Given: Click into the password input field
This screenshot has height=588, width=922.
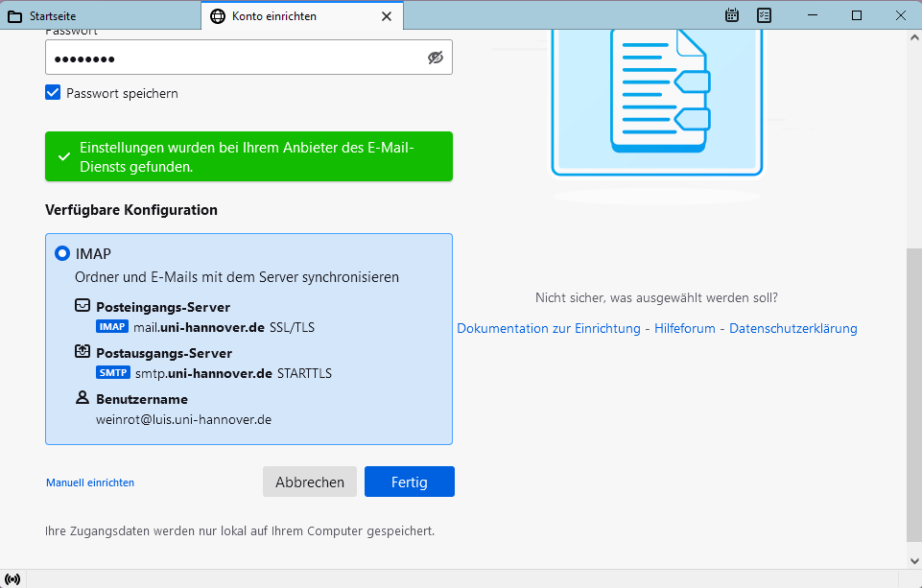Looking at the screenshot, I should click(x=230, y=58).
